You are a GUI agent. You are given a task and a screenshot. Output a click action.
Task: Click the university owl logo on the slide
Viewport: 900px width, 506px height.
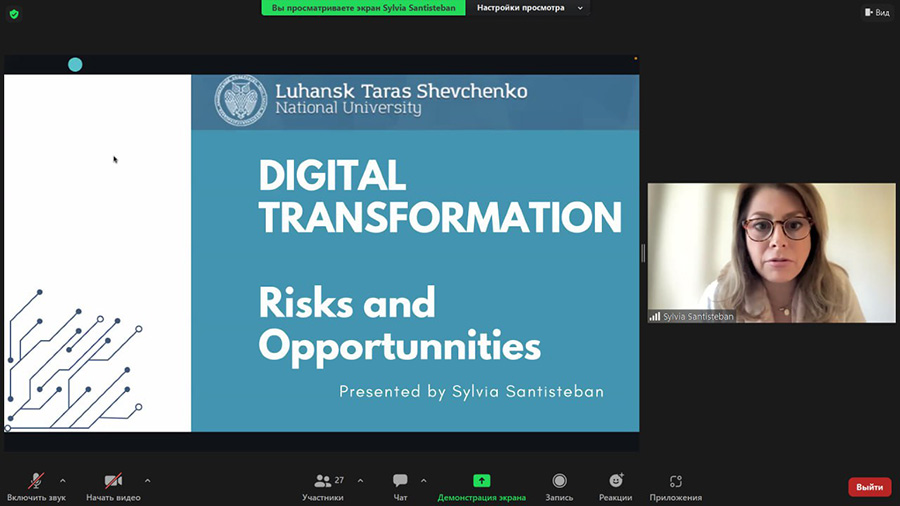tap(241, 100)
